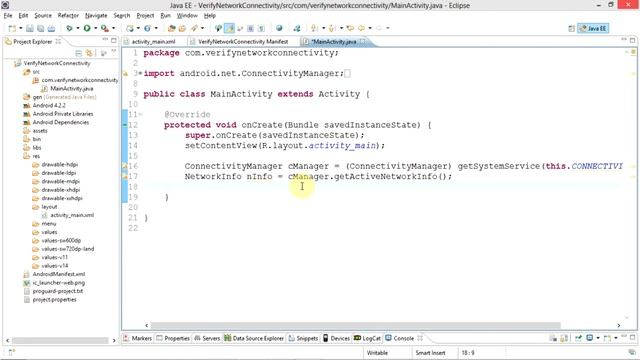
Task: Maximize the Project Explorer panel
Action: pyautogui.click(x=114, y=40)
